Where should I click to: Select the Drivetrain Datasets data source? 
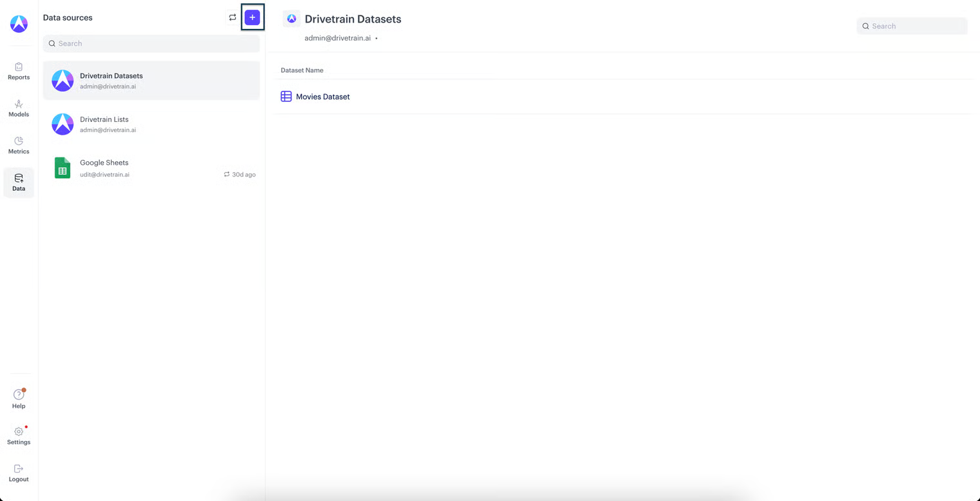click(x=152, y=81)
